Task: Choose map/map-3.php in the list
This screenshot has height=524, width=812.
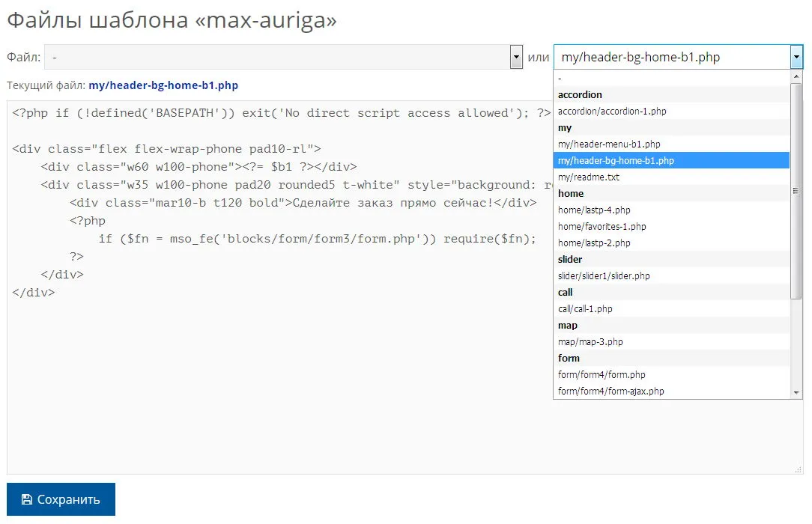Action: [590, 341]
